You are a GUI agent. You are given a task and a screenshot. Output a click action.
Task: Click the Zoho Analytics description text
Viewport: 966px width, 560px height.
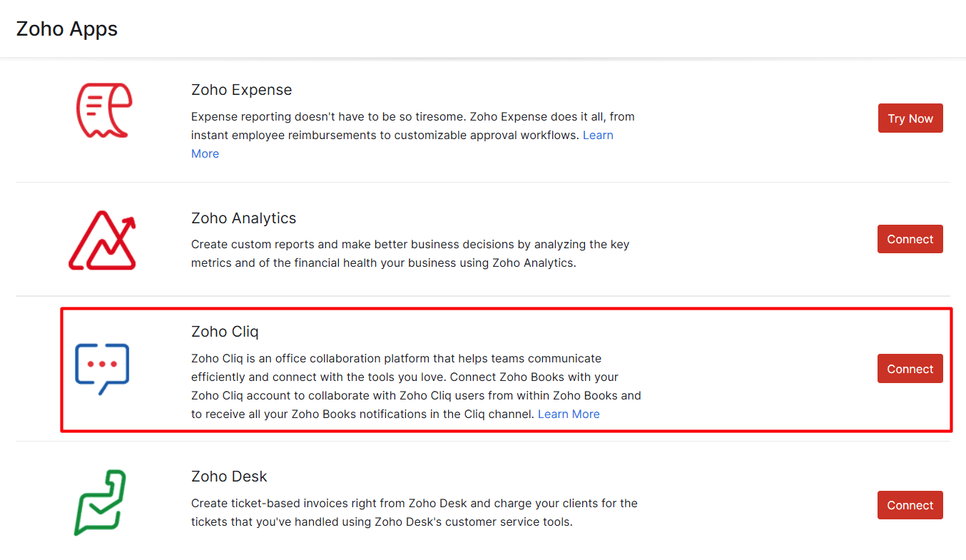(410, 253)
